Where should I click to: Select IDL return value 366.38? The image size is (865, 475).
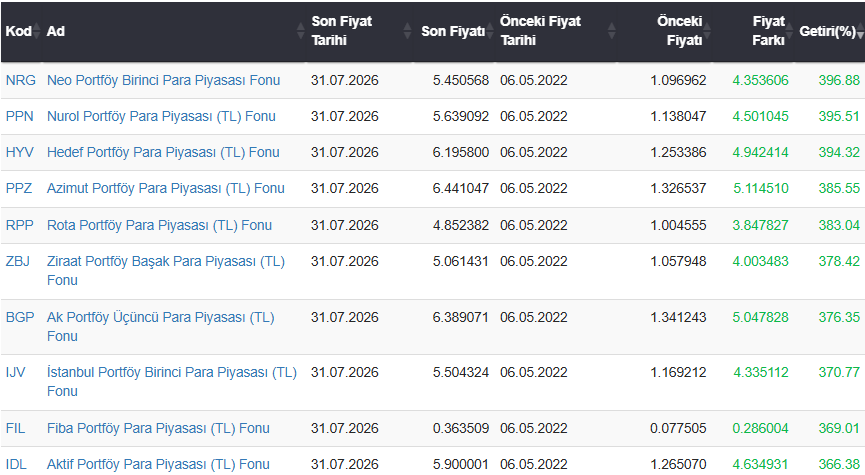coord(839,464)
